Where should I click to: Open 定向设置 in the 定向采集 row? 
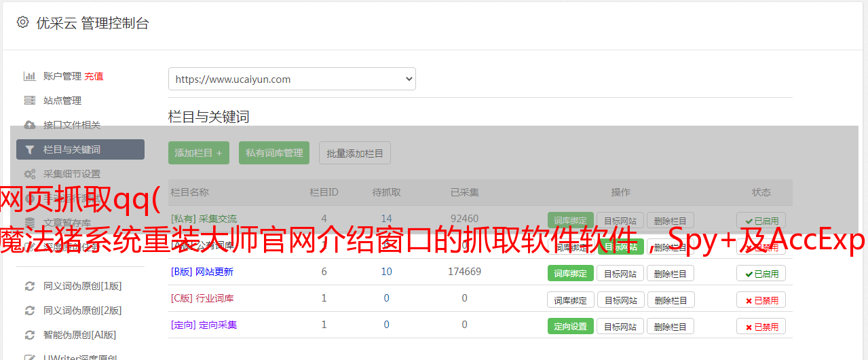570,326
